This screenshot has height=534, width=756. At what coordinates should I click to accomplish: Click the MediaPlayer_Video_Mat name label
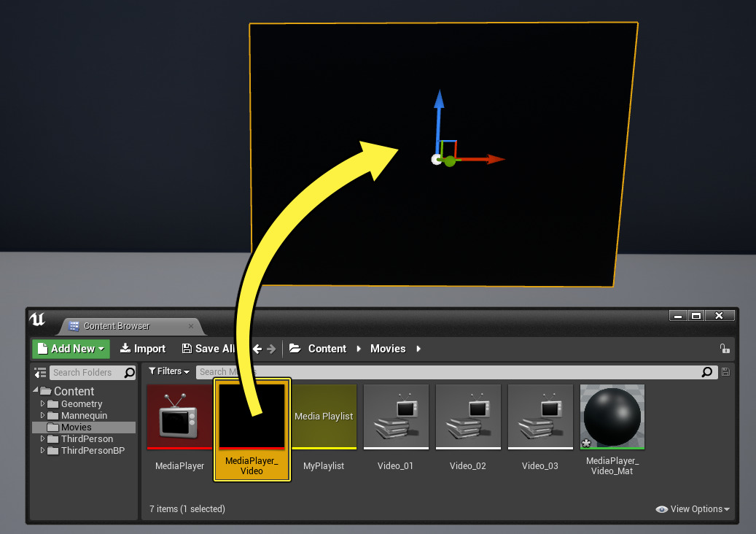[612, 466]
